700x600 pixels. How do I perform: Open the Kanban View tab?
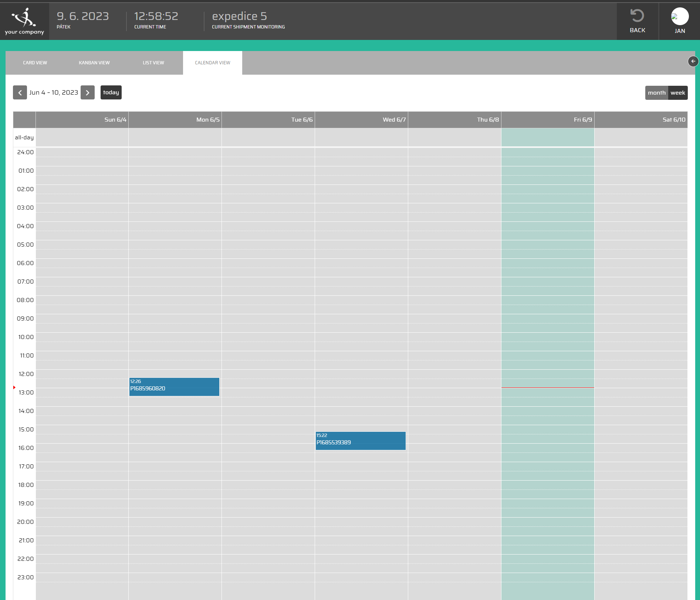coord(94,63)
